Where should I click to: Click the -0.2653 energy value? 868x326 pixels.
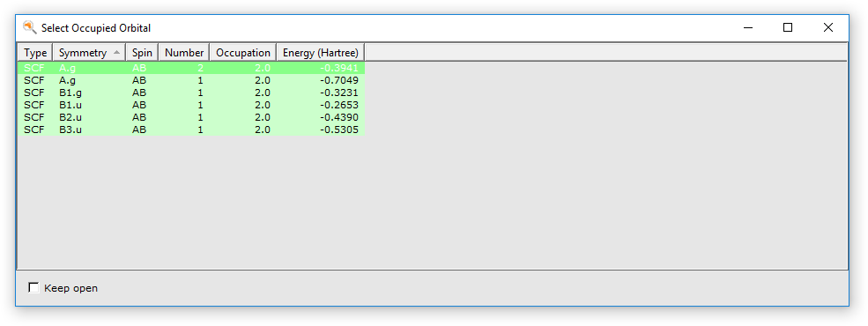(x=339, y=105)
